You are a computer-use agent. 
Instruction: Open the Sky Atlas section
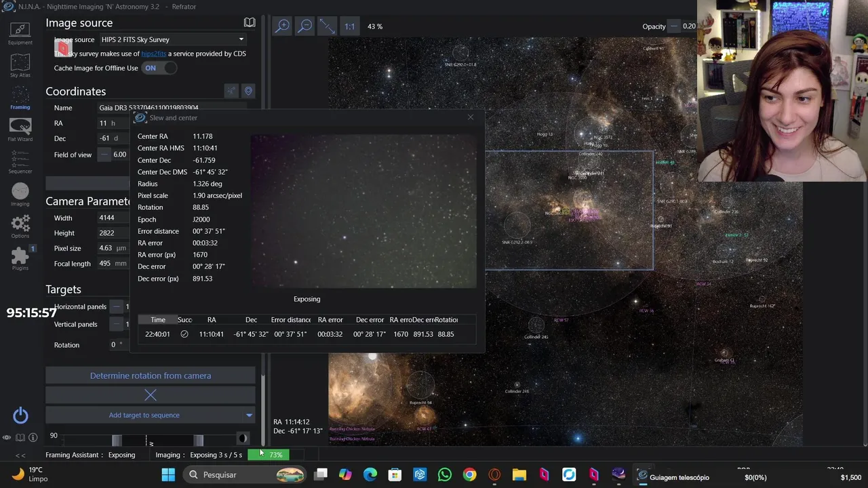point(20,66)
